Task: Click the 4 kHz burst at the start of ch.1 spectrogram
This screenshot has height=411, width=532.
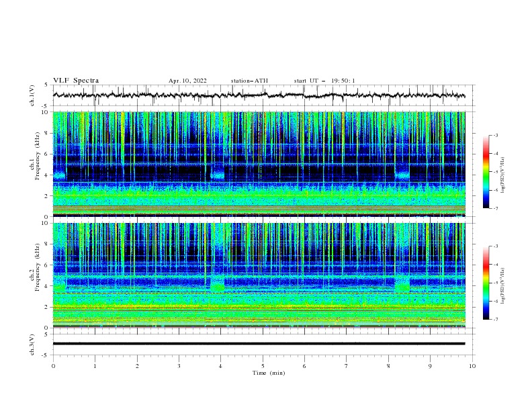Action: (x=59, y=176)
